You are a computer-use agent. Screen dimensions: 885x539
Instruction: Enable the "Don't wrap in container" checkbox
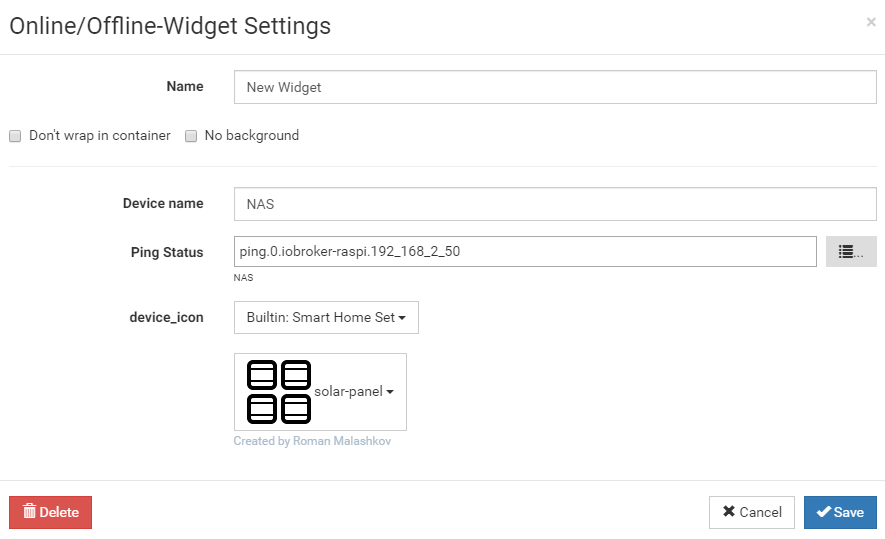tap(15, 136)
